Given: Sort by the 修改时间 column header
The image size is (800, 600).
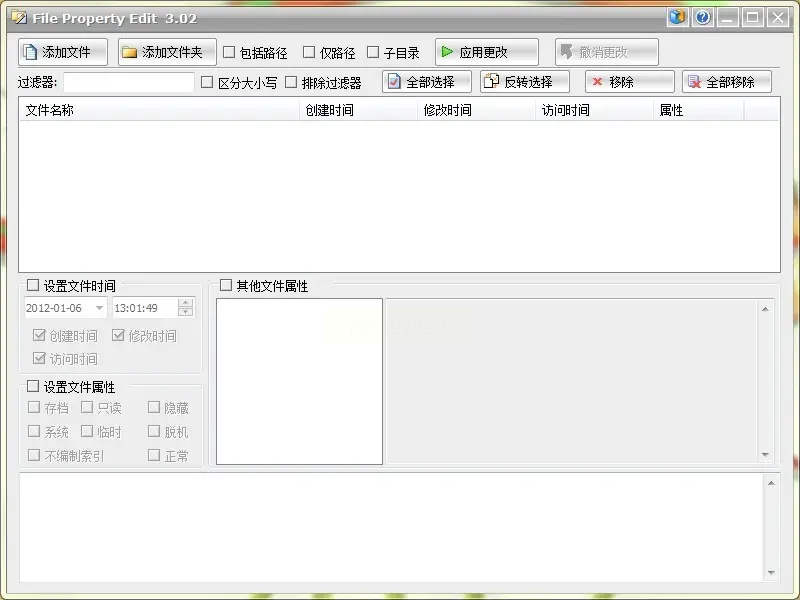Looking at the screenshot, I should (477, 110).
